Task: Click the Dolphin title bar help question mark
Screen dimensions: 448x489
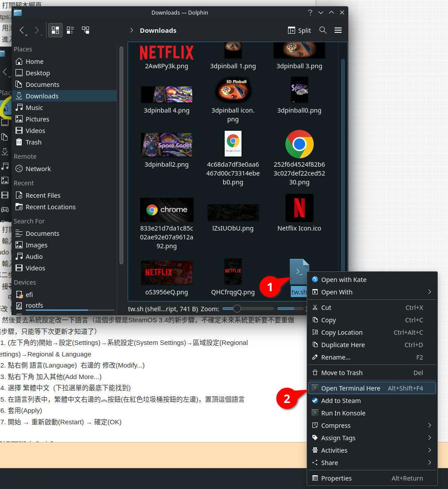Action: coord(310,12)
